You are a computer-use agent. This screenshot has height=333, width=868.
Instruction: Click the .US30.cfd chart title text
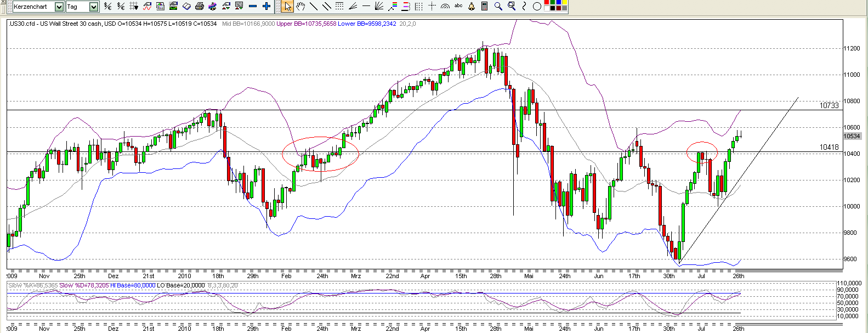pyautogui.click(x=112, y=24)
